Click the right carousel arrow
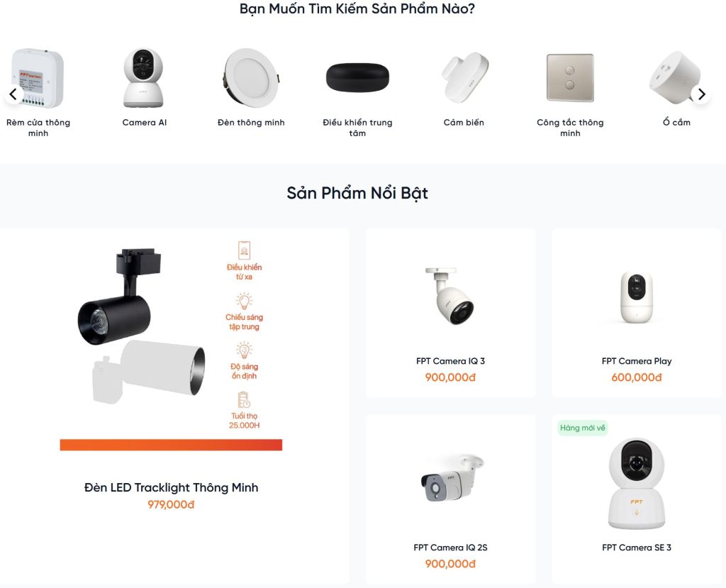Image resolution: width=726 pixels, height=588 pixels. [x=701, y=94]
